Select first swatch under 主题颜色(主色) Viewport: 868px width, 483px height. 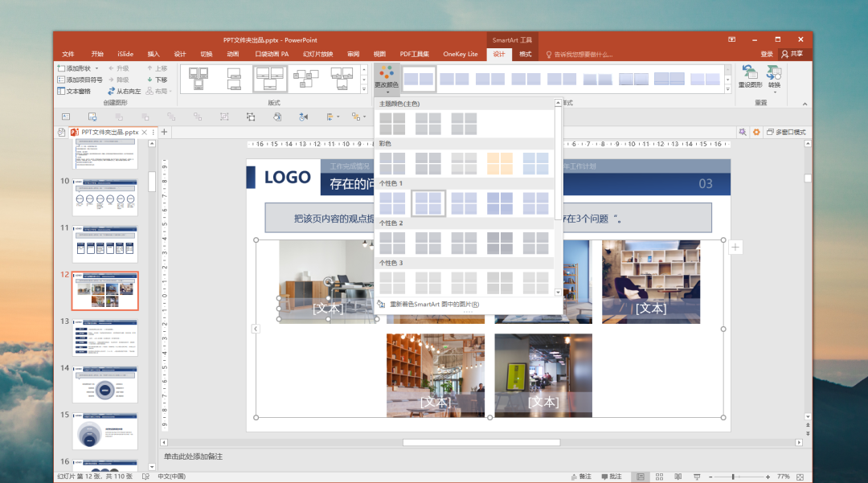(x=392, y=124)
